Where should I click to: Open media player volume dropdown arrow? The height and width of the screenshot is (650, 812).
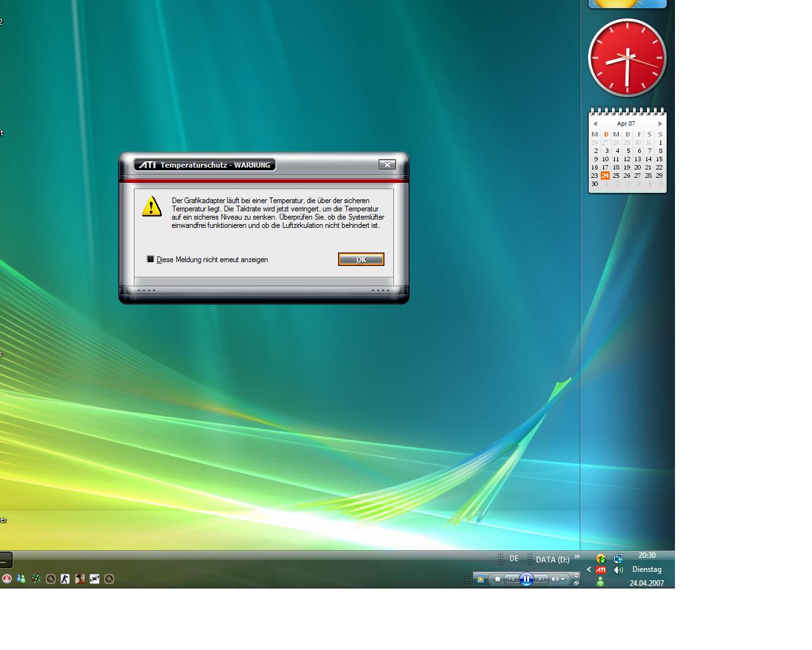[562, 579]
